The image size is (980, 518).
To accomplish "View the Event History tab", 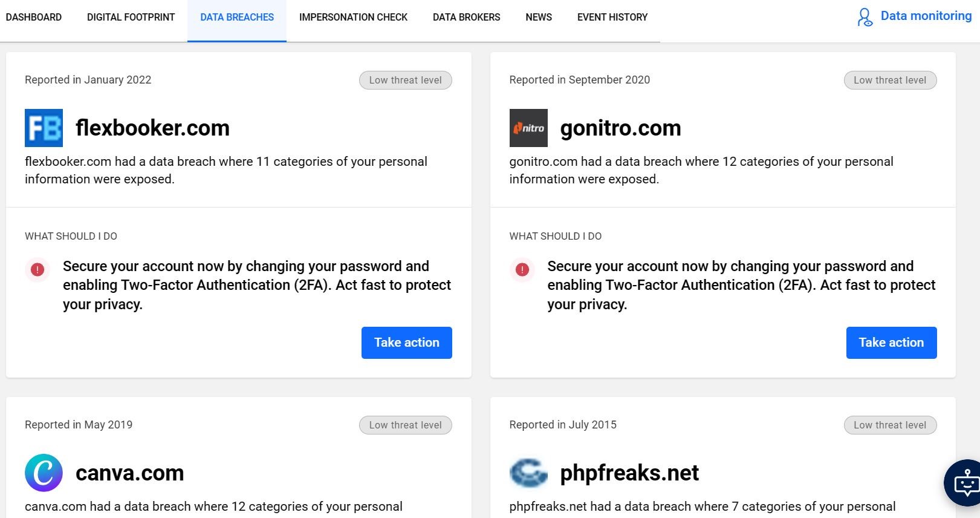I will (612, 17).
